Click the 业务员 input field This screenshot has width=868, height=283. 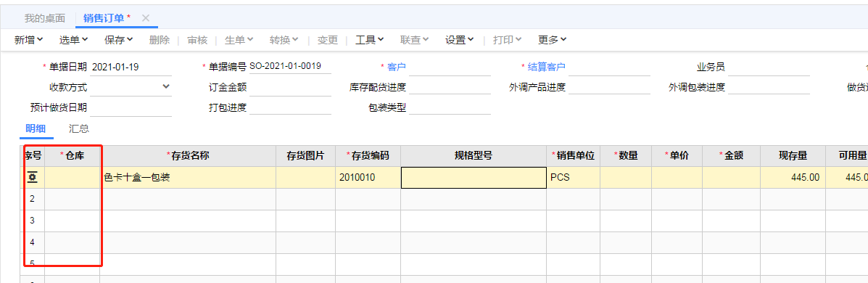point(769,67)
